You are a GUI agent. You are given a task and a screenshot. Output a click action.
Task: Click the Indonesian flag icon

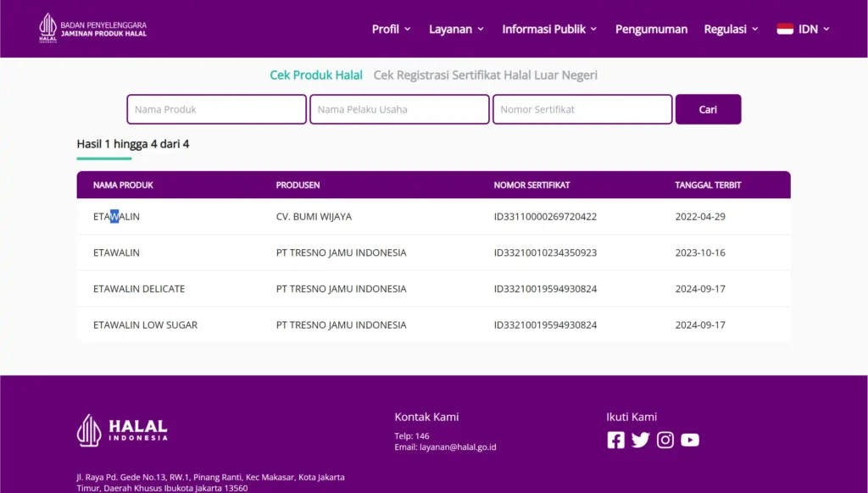tap(785, 29)
